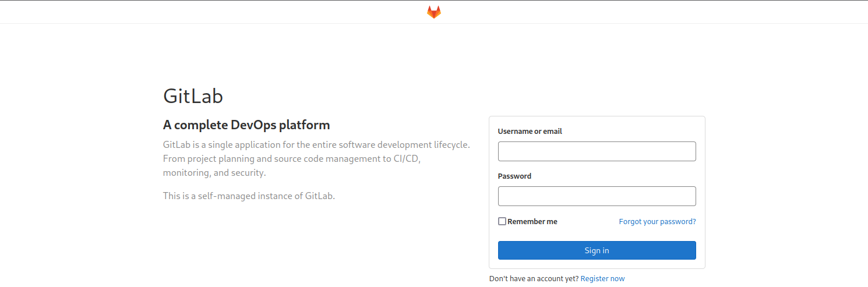
Task: Click the 'Password' field label
Action: pos(514,176)
